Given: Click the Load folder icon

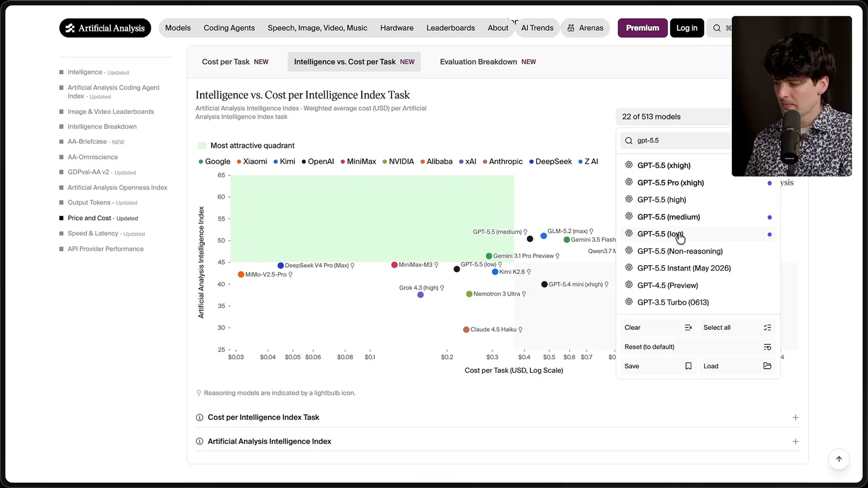Looking at the screenshot, I should (767, 366).
